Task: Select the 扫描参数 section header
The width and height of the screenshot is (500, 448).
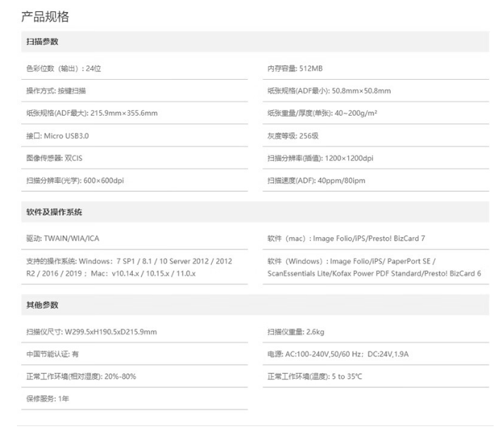Action: (42, 42)
